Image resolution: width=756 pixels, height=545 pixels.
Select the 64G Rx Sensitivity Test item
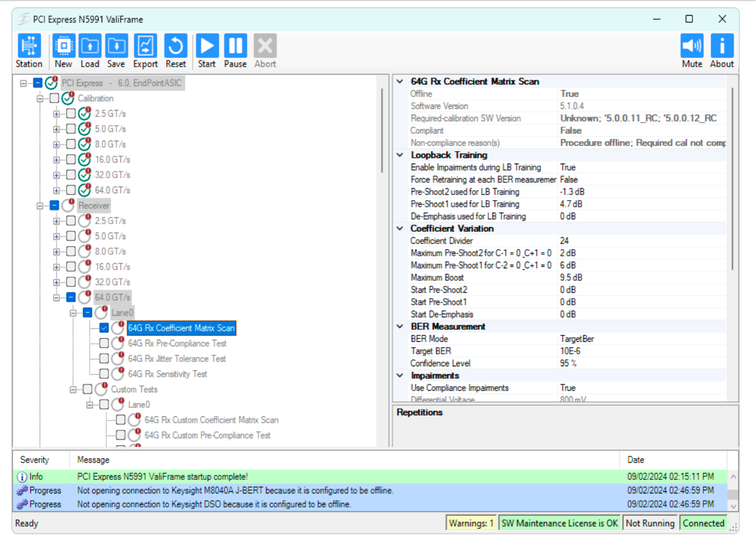point(167,374)
